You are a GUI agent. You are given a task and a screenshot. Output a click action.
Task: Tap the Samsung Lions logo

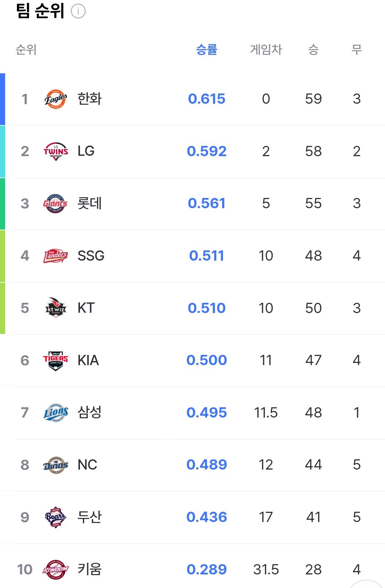pos(56,413)
